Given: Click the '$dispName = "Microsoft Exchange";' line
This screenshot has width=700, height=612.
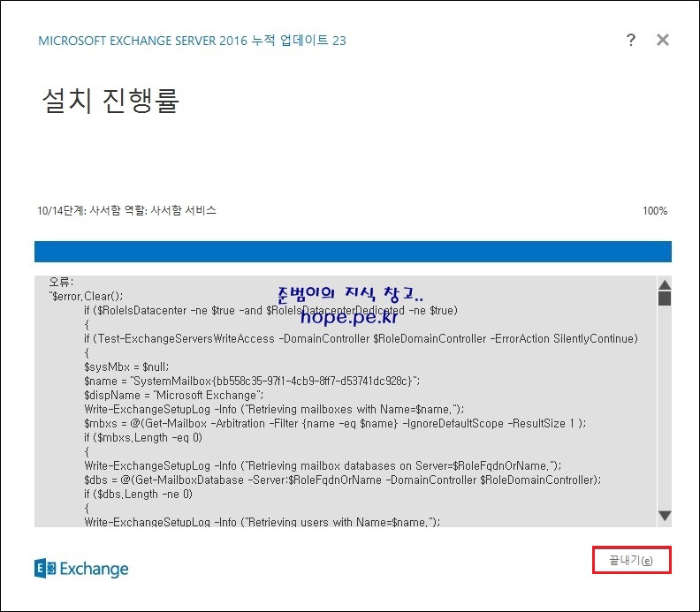Looking at the screenshot, I should click(173, 396).
